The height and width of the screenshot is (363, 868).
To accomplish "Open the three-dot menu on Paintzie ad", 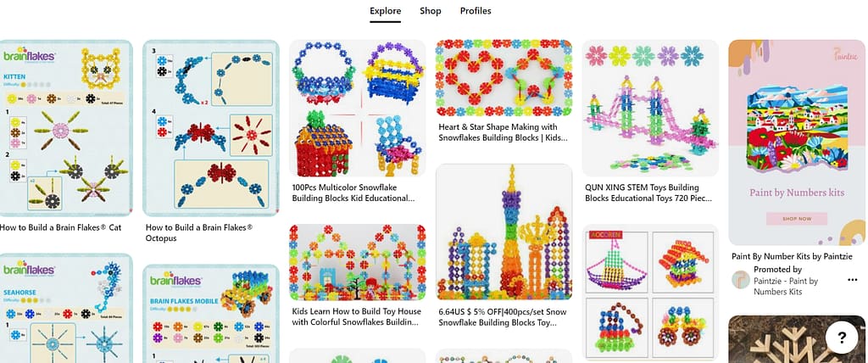I will pos(853,280).
